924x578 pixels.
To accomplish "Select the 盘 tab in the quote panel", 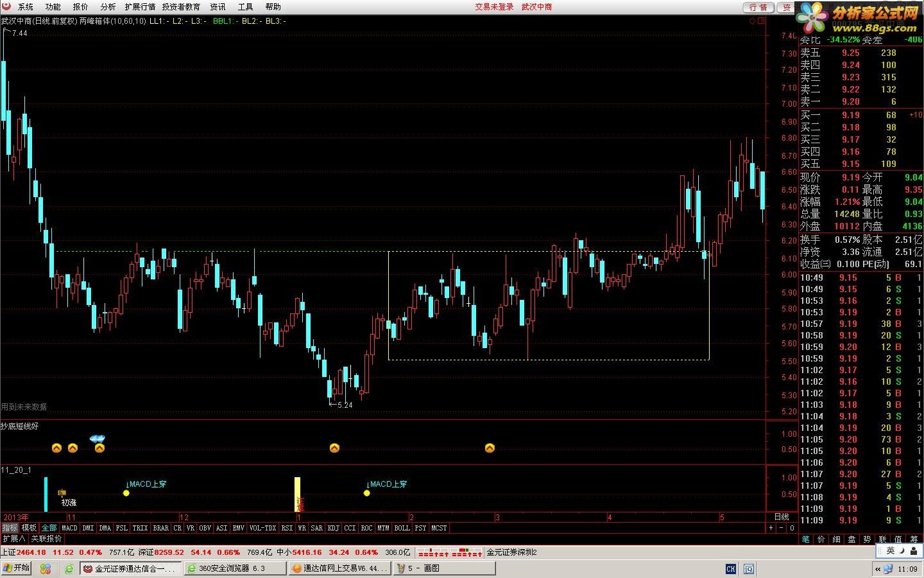I will pyautogui.click(x=852, y=539).
